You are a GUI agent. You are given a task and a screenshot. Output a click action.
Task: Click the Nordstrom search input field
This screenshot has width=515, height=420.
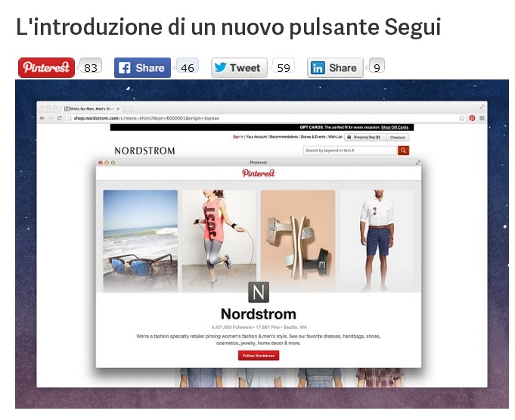[x=349, y=151]
